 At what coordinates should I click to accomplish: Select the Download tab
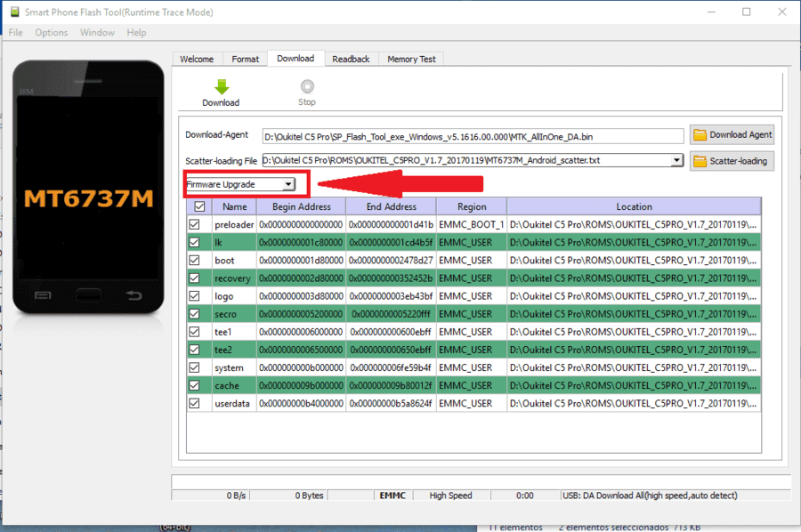pyautogui.click(x=295, y=58)
